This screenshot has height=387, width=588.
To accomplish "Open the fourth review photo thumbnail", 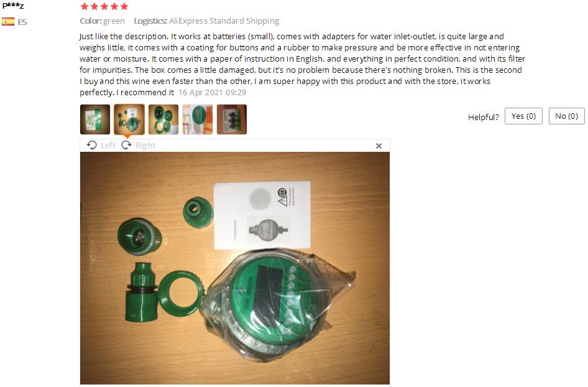I will 198,119.
